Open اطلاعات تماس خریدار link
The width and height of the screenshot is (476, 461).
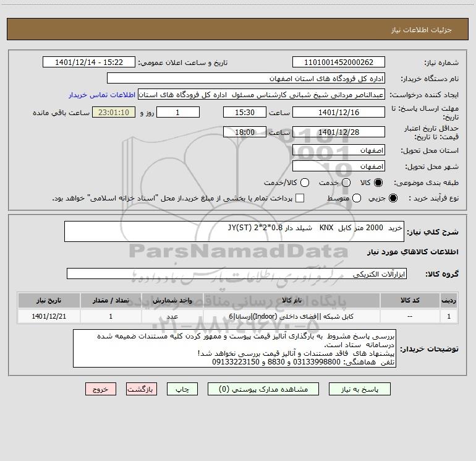(x=102, y=95)
